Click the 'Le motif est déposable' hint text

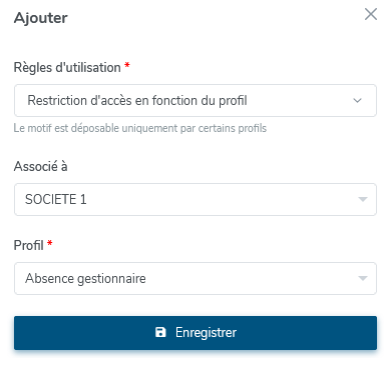[140, 128]
